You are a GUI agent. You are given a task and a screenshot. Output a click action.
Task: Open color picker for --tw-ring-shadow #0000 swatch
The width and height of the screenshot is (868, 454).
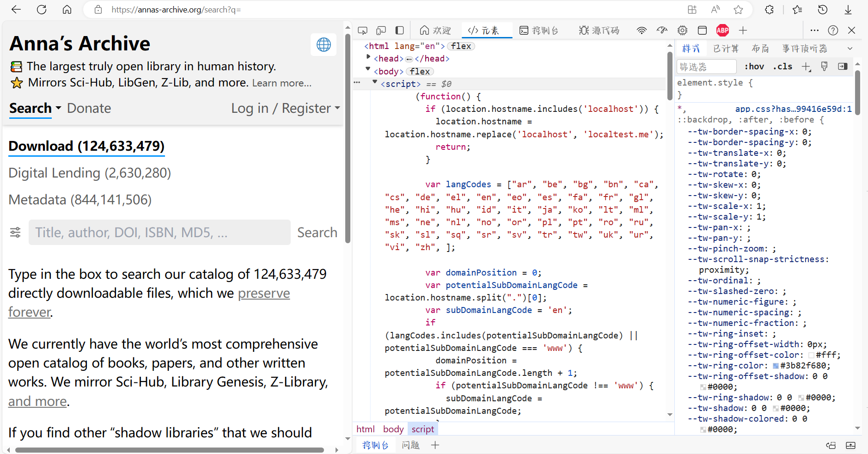[801, 398]
